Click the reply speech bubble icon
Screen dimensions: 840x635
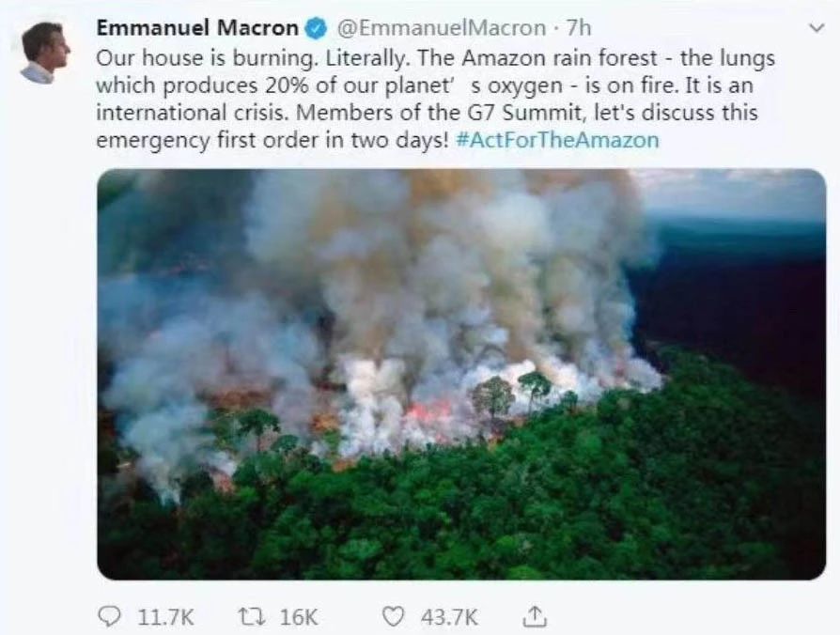[111, 616]
